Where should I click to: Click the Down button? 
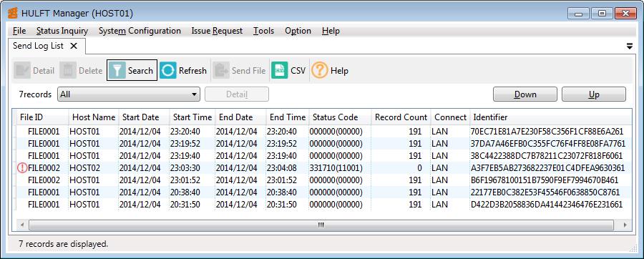click(525, 94)
